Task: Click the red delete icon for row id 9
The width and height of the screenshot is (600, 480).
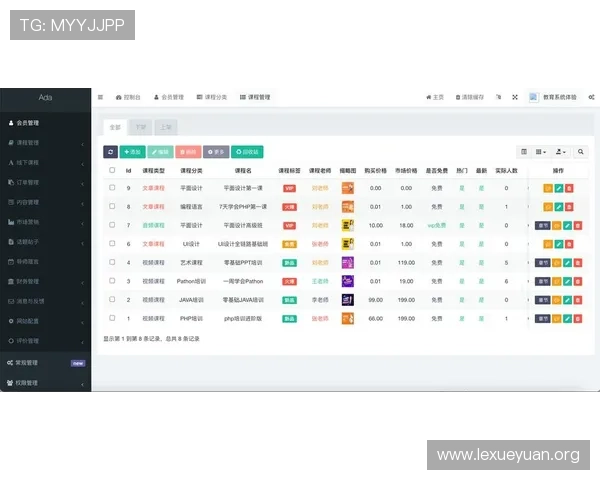Action: click(x=569, y=188)
